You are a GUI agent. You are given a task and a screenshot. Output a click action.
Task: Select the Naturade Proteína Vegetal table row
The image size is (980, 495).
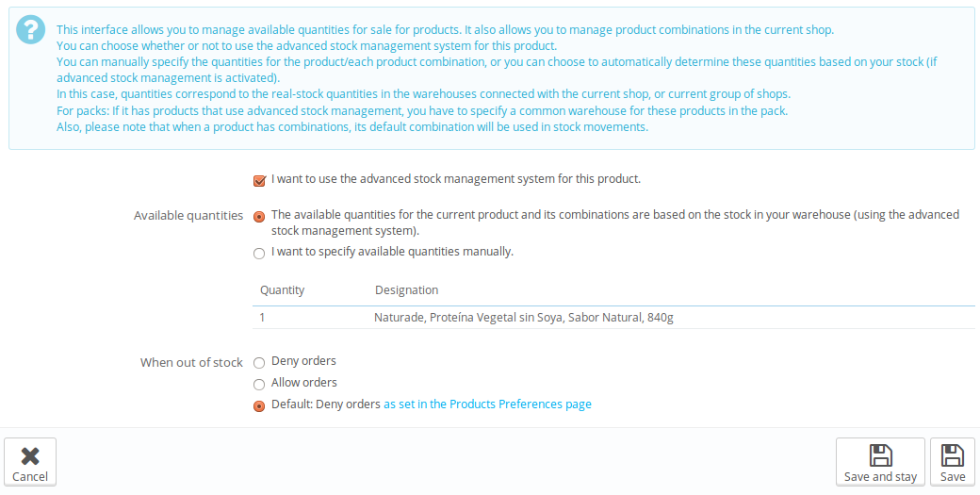523,318
